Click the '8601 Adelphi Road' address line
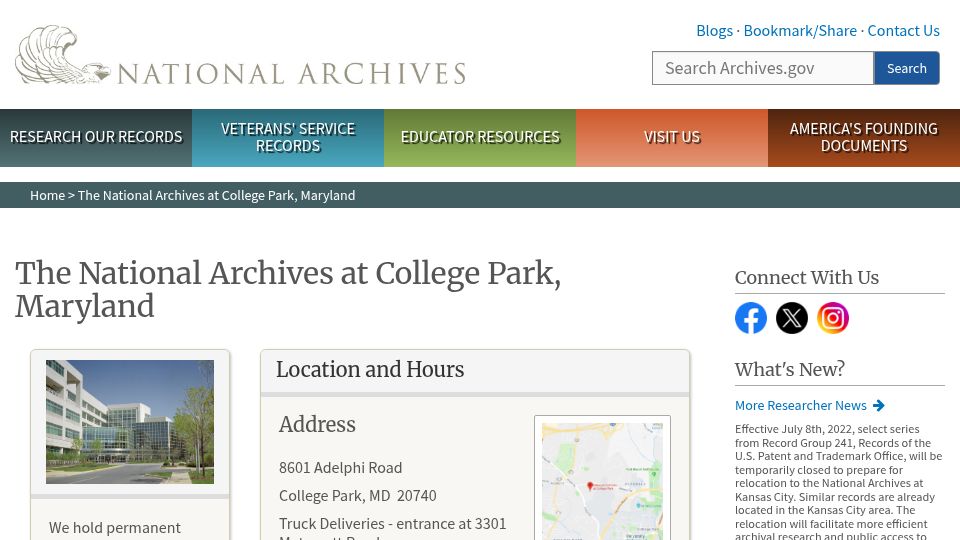Viewport: 960px width, 540px height. pos(340,468)
